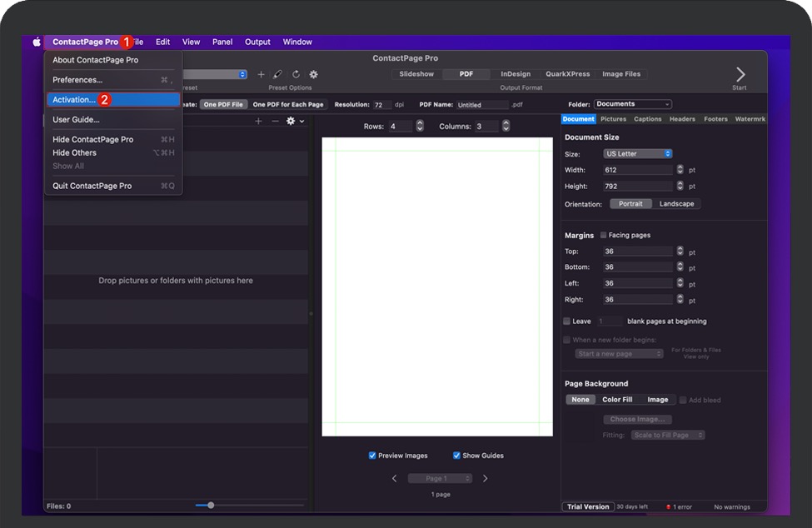Click the Top margin stepper

[x=680, y=251]
